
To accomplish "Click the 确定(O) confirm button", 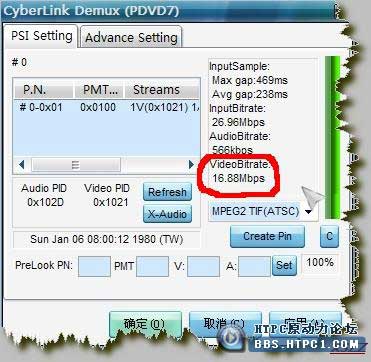I will (145, 324).
